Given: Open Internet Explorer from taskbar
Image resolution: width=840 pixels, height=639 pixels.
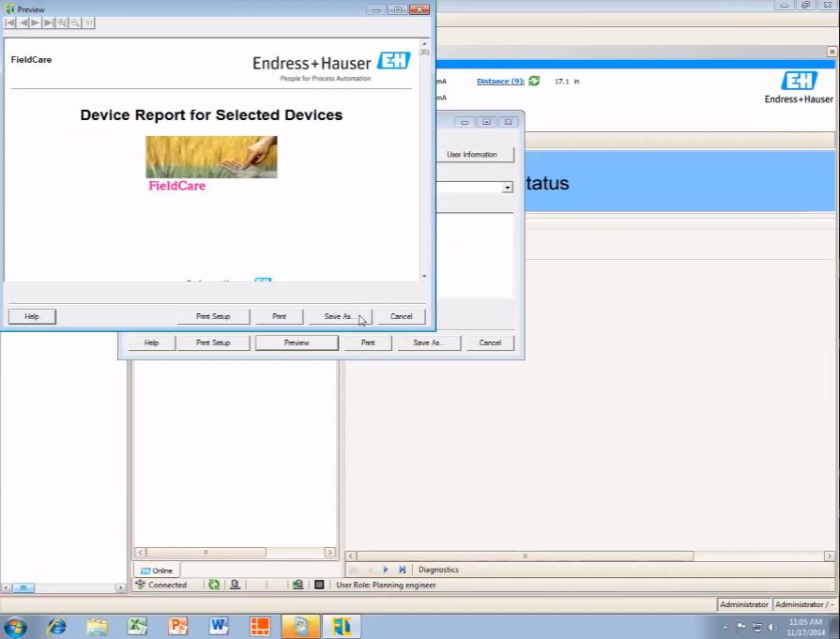Looking at the screenshot, I should [56, 627].
